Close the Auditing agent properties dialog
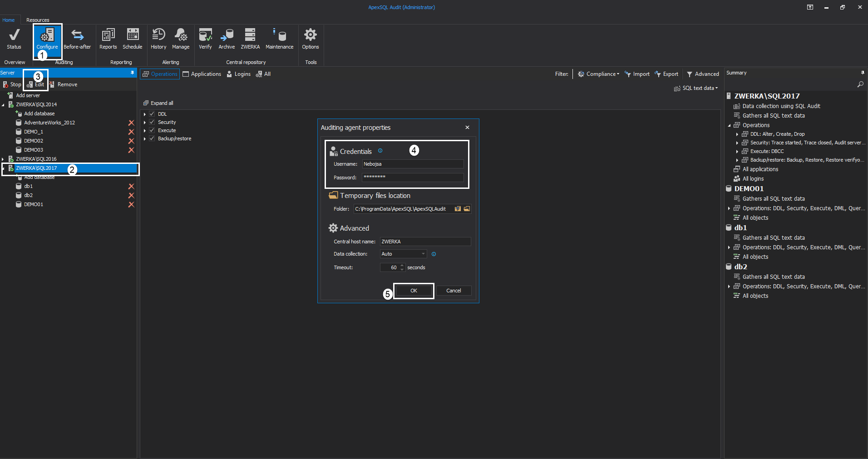868x459 pixels. tap(467, 128)
